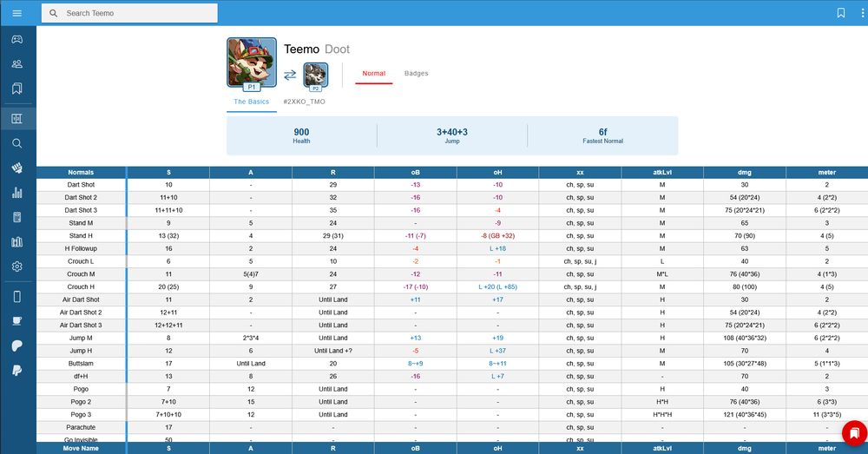This screenshot has width=868, height=454.
Task: Select the Dart Shot 2 row name
Action: pyautogui.click(x=81, y=198)
